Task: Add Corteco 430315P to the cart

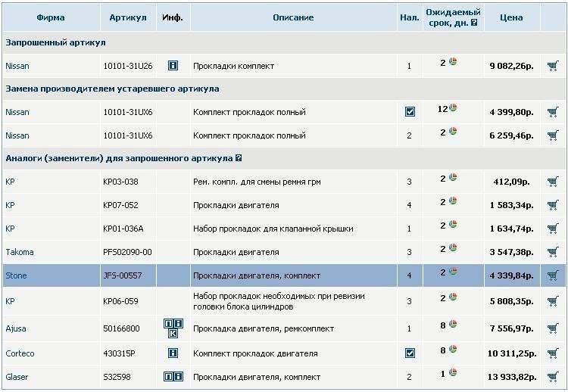Action: [553, 353]
